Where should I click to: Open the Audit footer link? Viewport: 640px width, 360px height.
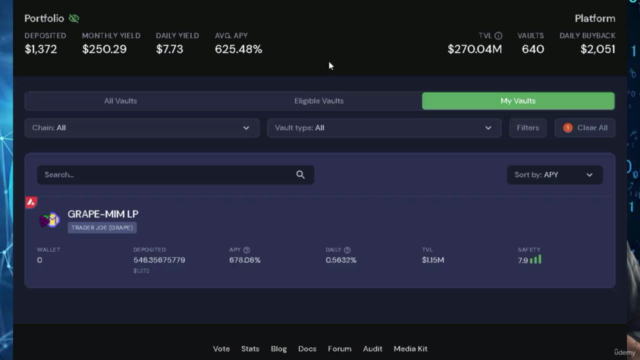(x=373, y=349)
